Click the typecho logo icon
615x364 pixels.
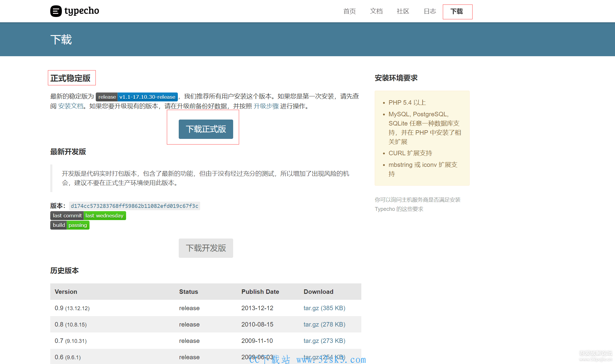point(56,11)
